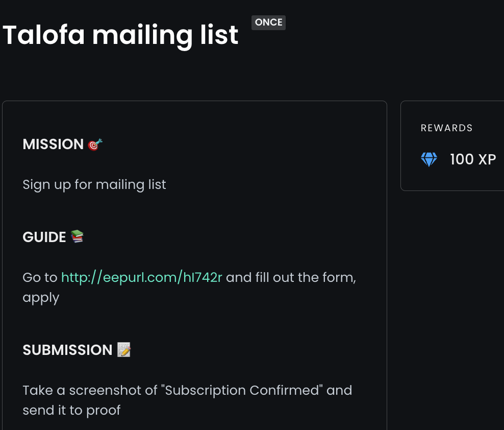Viewport: 504px width, 430px height.
Task: Click the MISSION heading
Action: (53, 144)
